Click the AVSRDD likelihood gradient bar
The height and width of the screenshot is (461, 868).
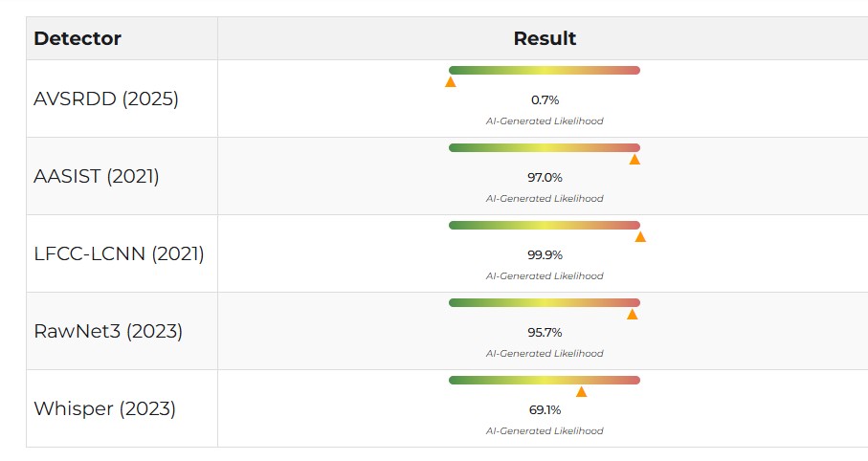pos(544,70)
